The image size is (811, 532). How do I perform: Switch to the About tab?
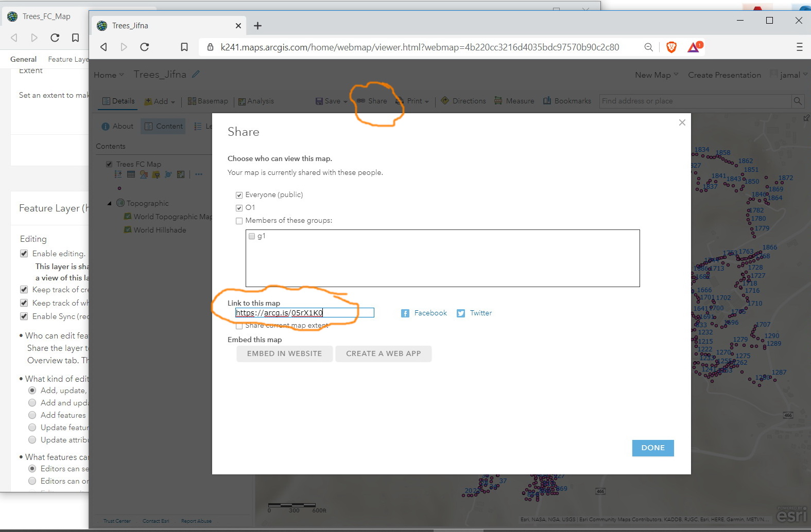(117, 126)
